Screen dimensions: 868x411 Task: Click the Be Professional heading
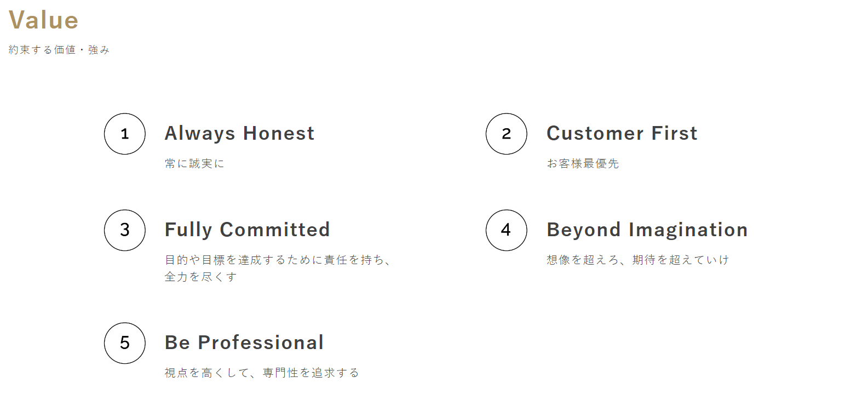[x=244, y=342]
